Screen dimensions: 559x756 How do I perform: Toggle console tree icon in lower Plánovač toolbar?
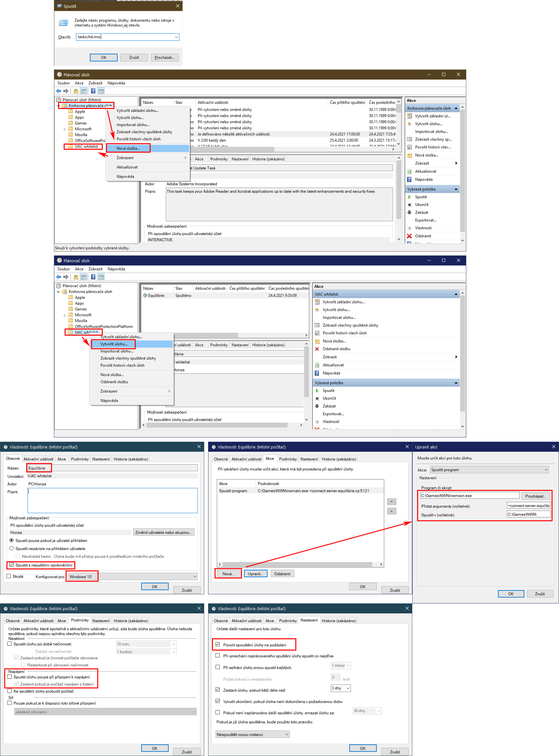84,277
